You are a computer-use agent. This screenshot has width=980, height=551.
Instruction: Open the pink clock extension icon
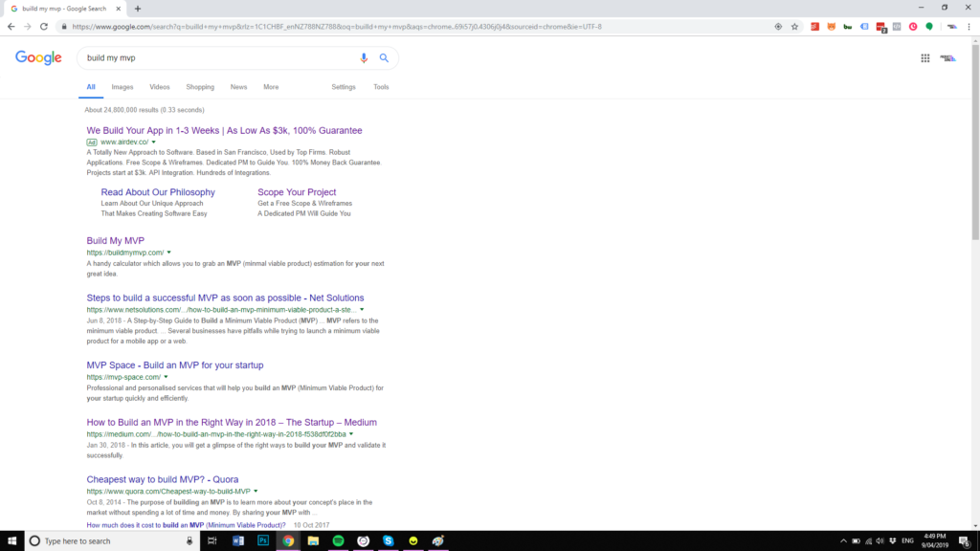[x=913, y=27]
